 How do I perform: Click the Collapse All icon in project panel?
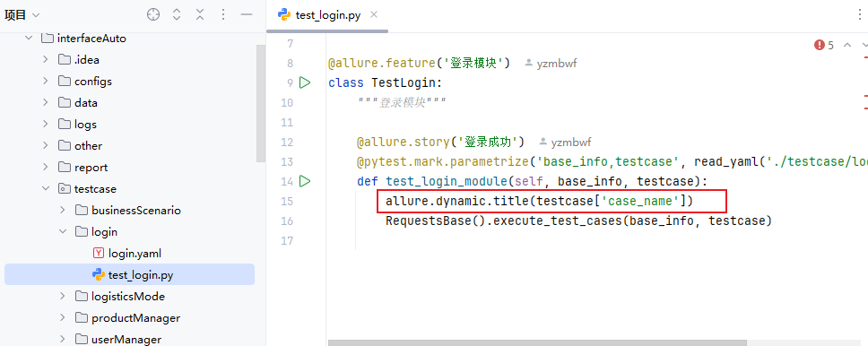(x=200, y=15)
